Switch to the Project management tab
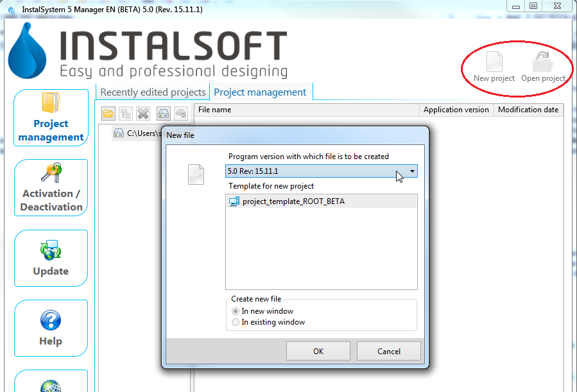 coord(260,92)
